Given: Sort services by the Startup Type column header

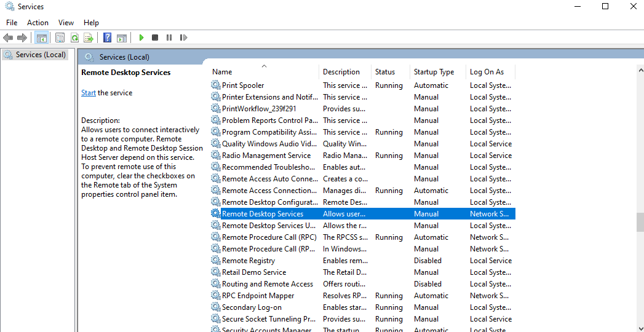Looking at the screenshot, I should coord(434,72).
